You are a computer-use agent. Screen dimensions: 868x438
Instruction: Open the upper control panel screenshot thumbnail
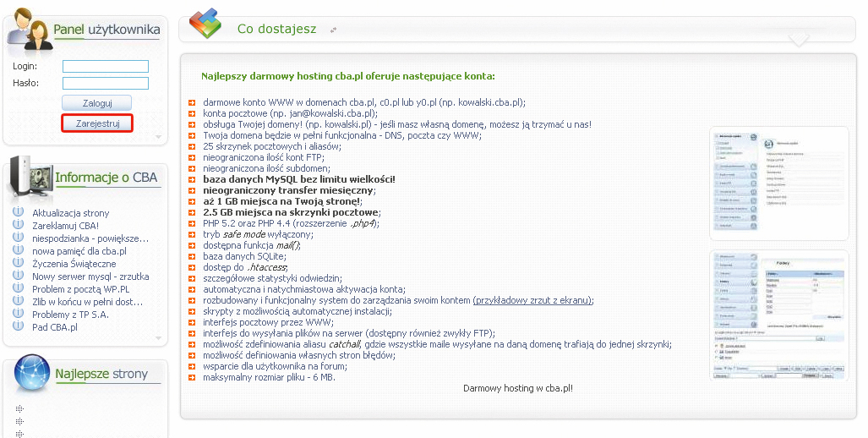pyautogui.click(x=778, y=183)
